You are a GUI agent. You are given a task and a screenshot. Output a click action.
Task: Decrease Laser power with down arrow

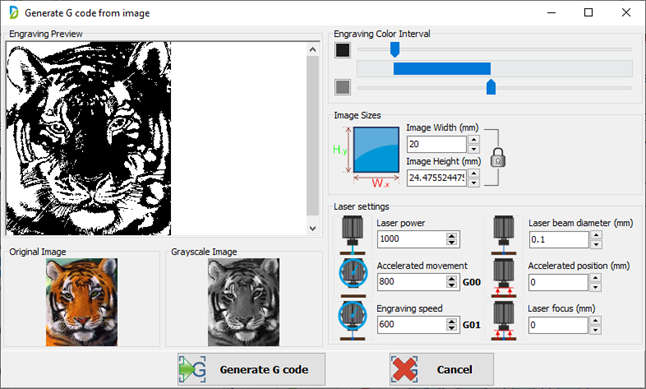click(452, 242)
